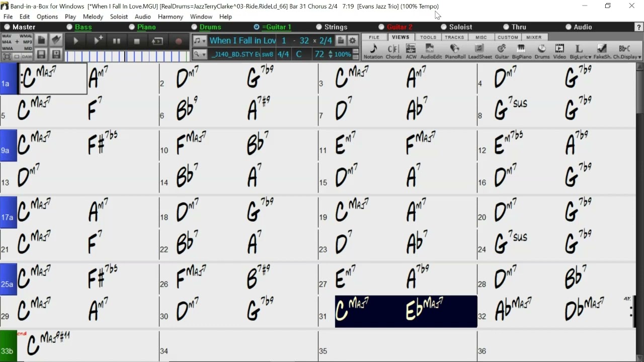Viewport: 644px width, 362px height.
Task: Open the song selection dropdown (note icon)
Action: coord(200,41)
